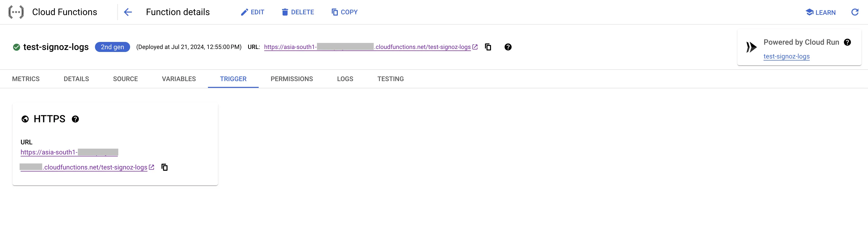The width and height of the screenshot is (868, 234).
Task: Open help for Powered by Cloud Run
Action: (x=847, y=42)
